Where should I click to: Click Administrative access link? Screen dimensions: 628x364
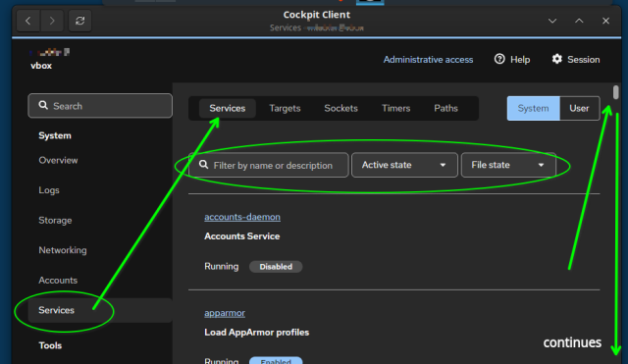click(x=428, y=60)
